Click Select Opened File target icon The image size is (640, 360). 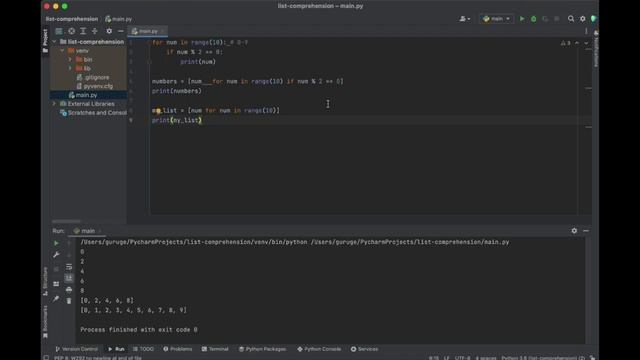[71, 31]
